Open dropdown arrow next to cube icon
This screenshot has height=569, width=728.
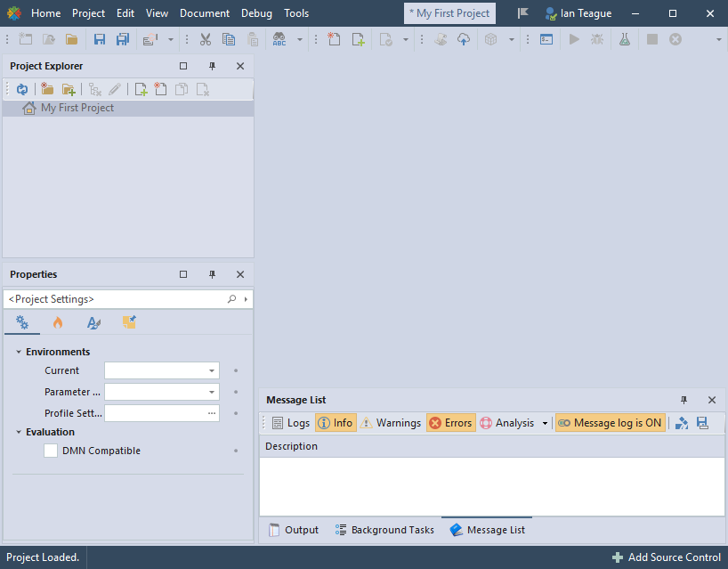click(x=511, y=39)
